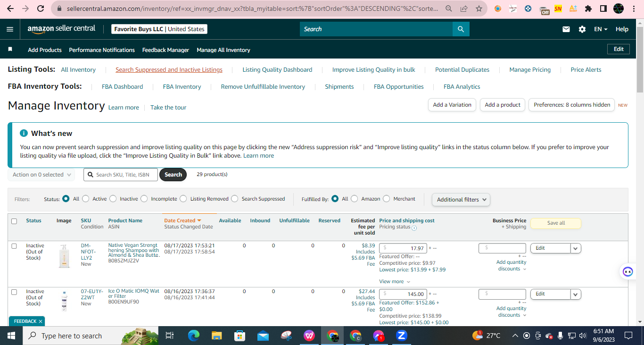
Task: Expand the Additional filters dropdown
Action: (461, 200)
